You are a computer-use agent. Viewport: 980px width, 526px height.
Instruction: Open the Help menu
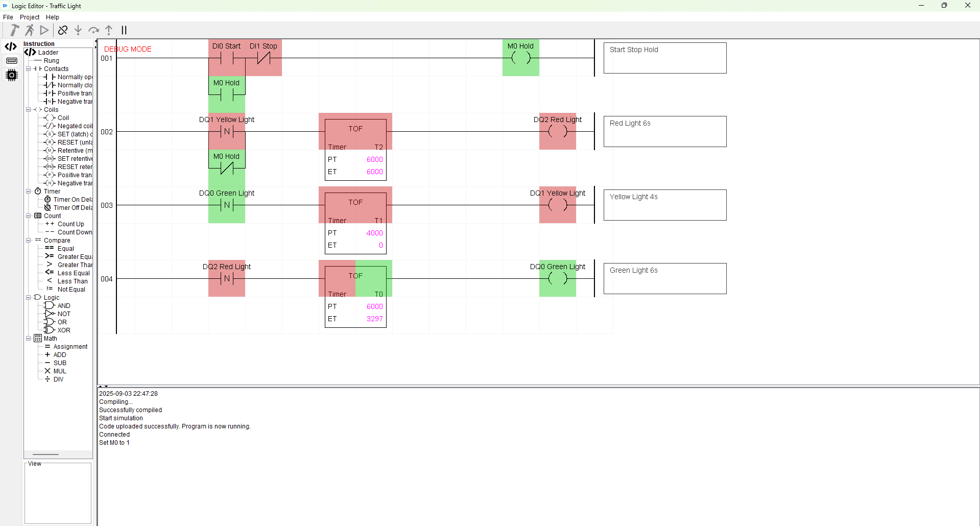click(53, 17)
